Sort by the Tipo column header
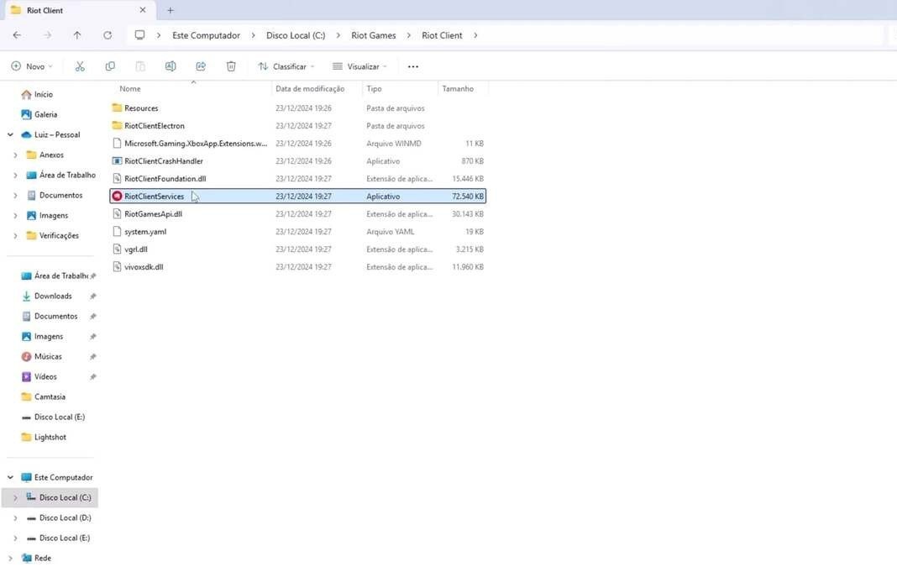Screen dimensions: 897x588 (x=374, y=89)
